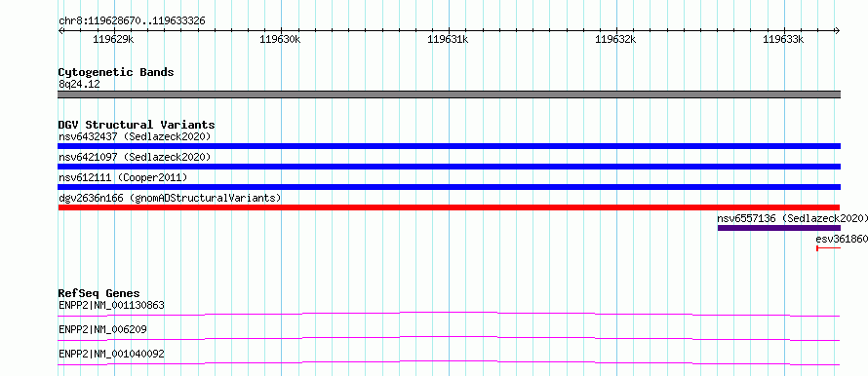The height and width of the screenshot is (376, 868).
Task: Select the ENPP2|NM_001040092 transcript label
Action: point(111,354)
